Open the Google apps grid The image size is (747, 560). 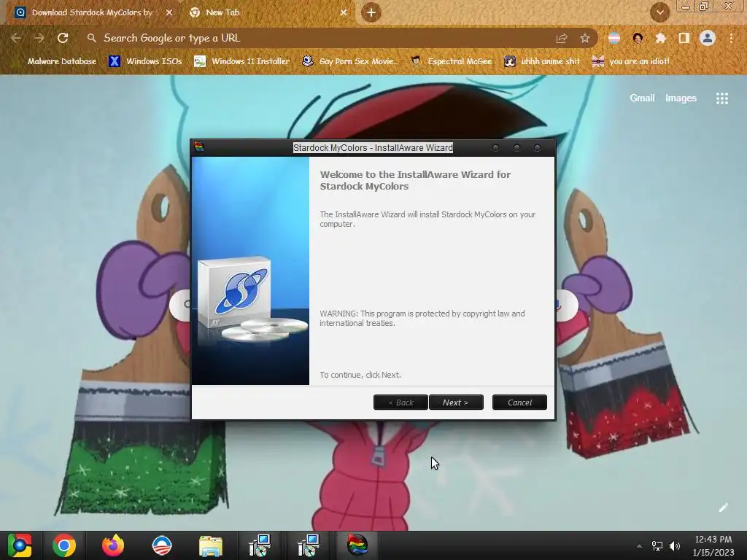pyautogui.click(x=721, y=98)
